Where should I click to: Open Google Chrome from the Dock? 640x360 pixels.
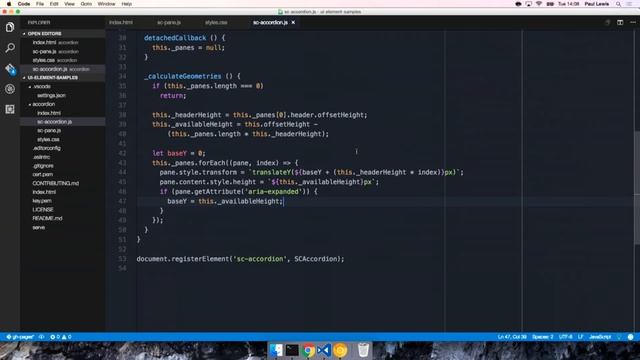pos(308,350)
